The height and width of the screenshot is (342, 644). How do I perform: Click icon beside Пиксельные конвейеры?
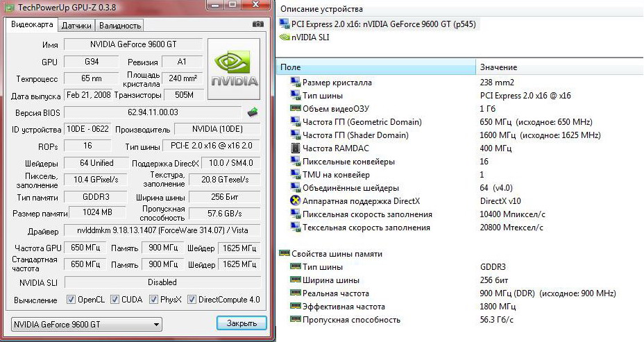pos(296,162)
